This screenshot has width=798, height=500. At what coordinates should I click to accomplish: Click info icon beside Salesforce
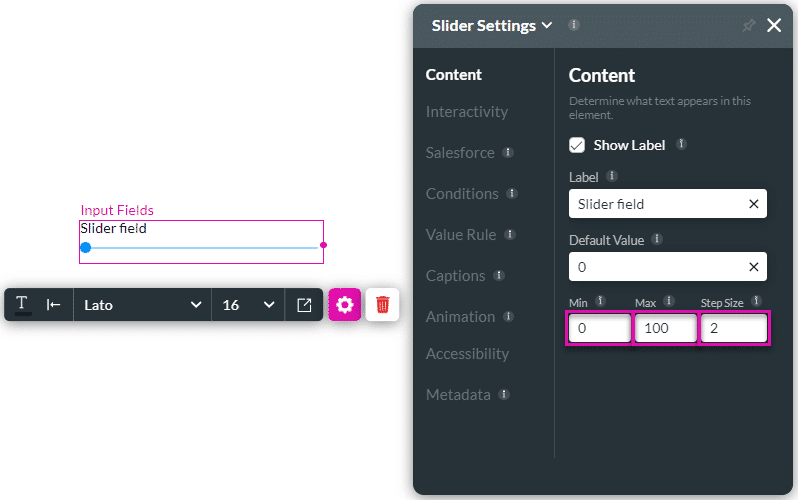[x=508, y=153]
